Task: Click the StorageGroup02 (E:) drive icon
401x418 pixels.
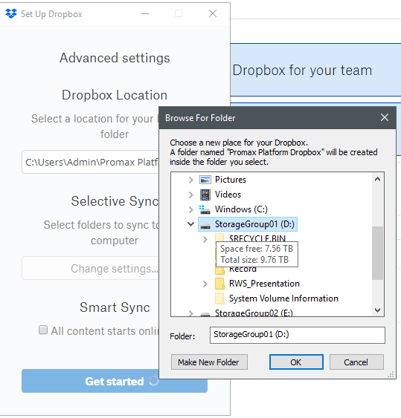Action: pos(205,314)
